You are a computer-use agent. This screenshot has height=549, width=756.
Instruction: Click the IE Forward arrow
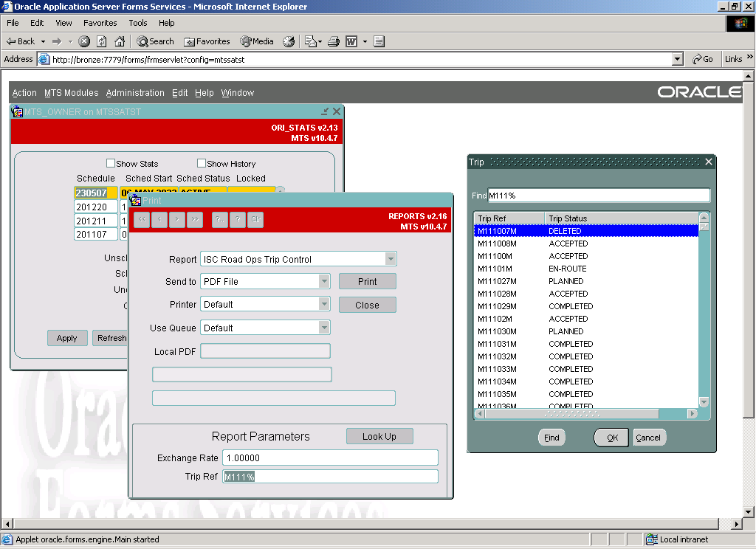(57, 41)
